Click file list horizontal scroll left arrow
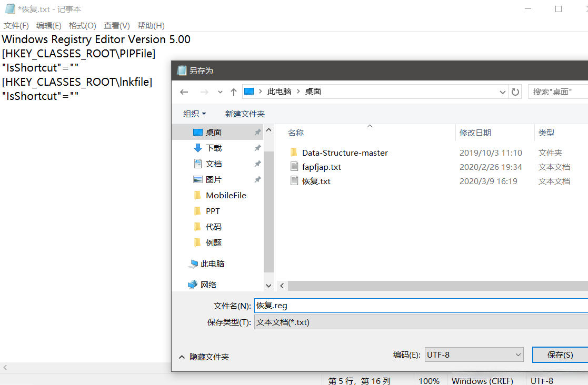Screen dimensions: 588x385 282,286
